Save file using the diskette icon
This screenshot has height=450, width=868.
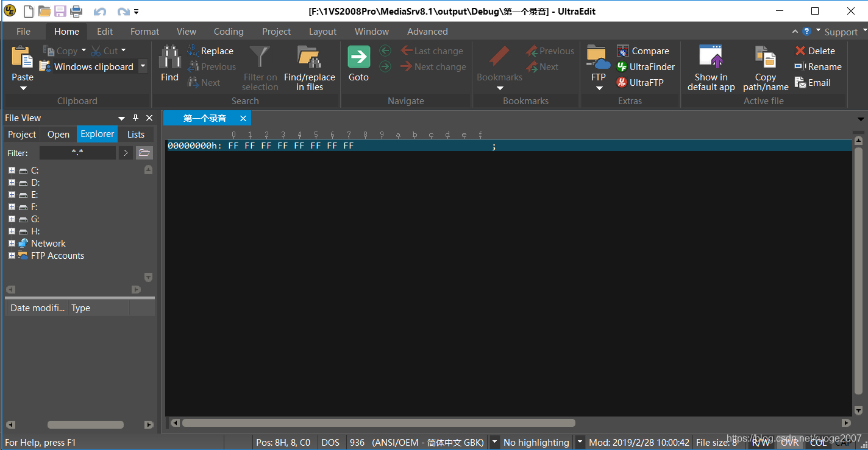(x=60, y=11)
